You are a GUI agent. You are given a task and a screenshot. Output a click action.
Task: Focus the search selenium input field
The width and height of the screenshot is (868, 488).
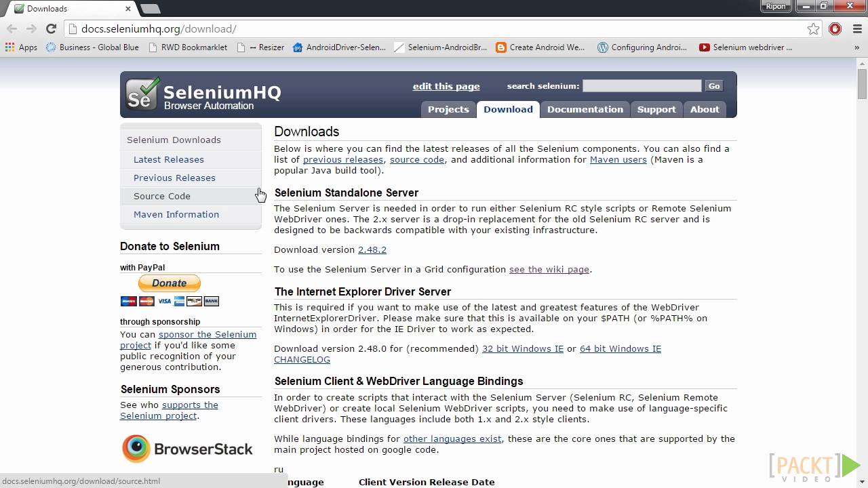pyautogui.click(x=642, y=85)
